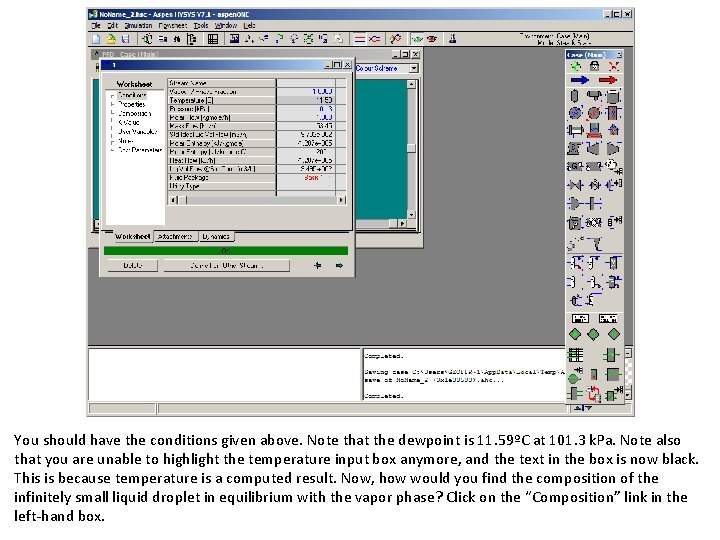720x540 pixels.
Task: Click the Temperature value cell
Action: click(306, 100)
